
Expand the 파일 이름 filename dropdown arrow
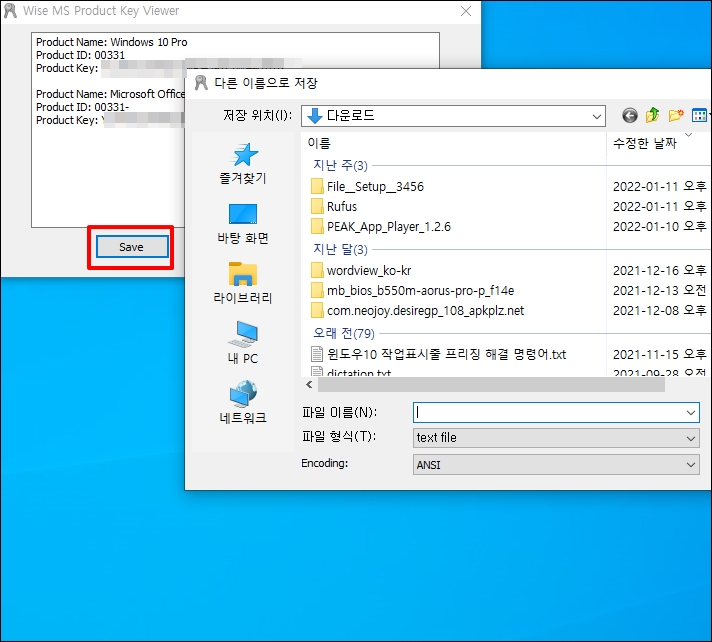[x=691, y=413]
